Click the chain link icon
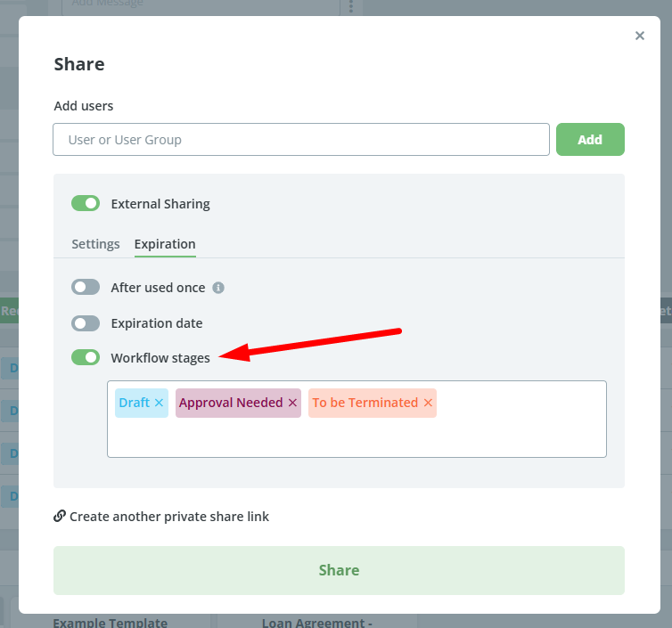 (x=60, y=516)
